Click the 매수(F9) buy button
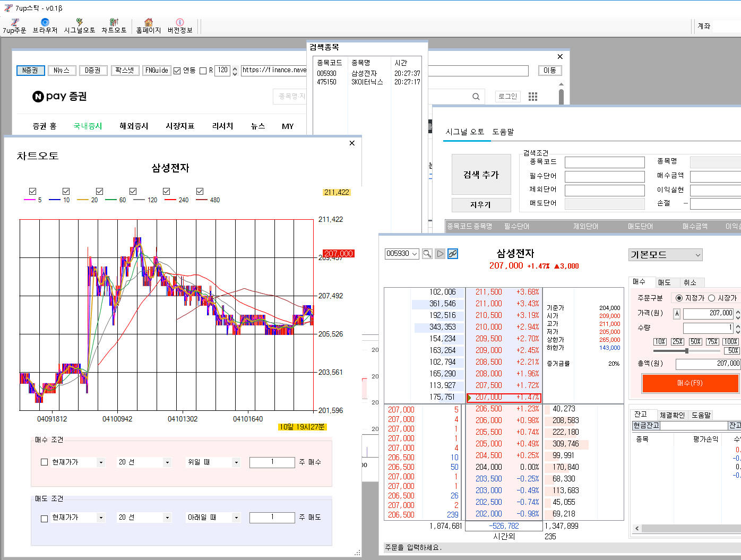Image resolution: width=741 pixels, height=560 pixels. (x=690, y=383)
